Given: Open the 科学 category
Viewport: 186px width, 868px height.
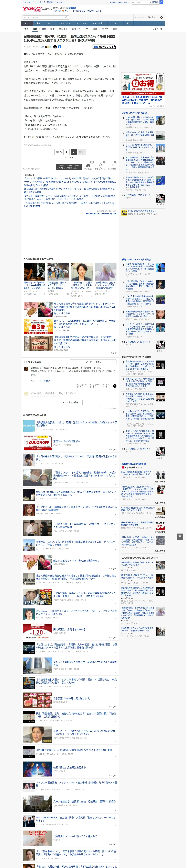Looking at the screenshot, I should pyautogui.click(x=95, y=29).
